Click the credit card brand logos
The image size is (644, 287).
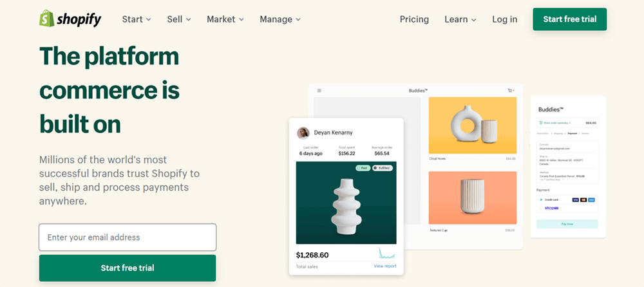point(583,200)
